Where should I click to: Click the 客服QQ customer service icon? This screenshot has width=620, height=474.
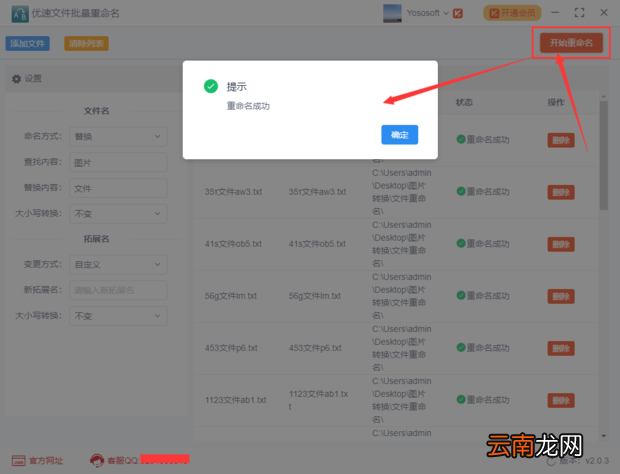(97, 460)
